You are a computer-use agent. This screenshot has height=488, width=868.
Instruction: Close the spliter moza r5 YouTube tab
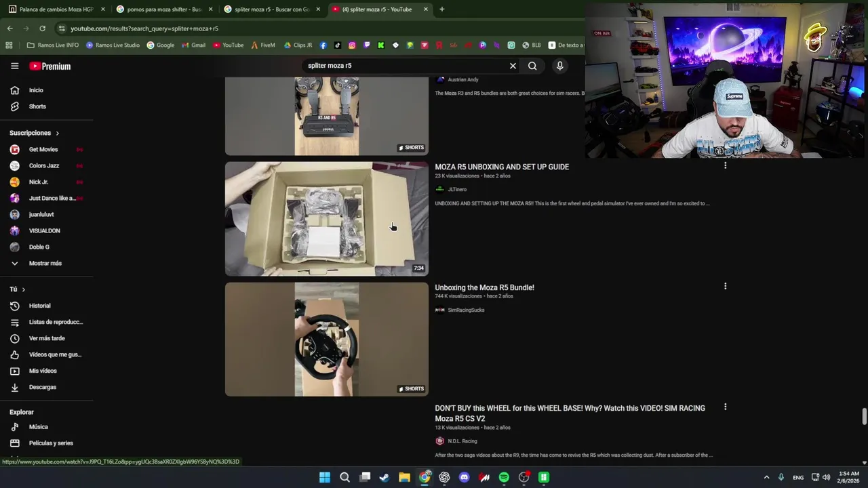426,9
